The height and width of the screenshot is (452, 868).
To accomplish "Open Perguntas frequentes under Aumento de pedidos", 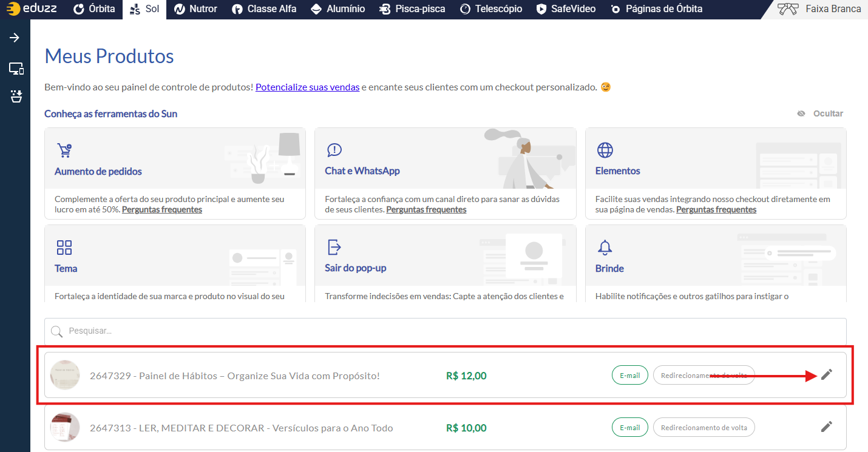I will (x=162, y=209).
